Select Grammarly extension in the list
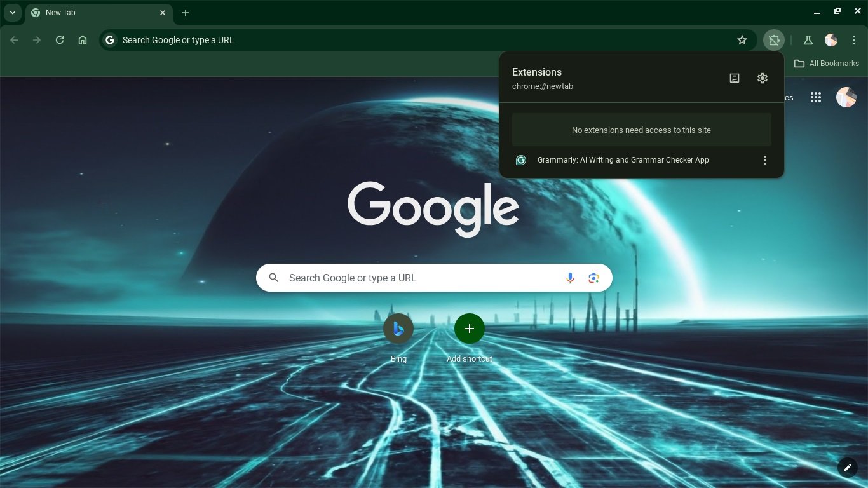This screenshot has width=868, height=488. coord(623,160)
